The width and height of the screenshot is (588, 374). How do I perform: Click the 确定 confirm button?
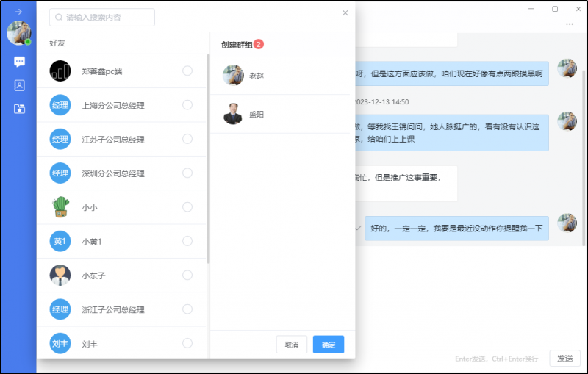tap(329, 345)
